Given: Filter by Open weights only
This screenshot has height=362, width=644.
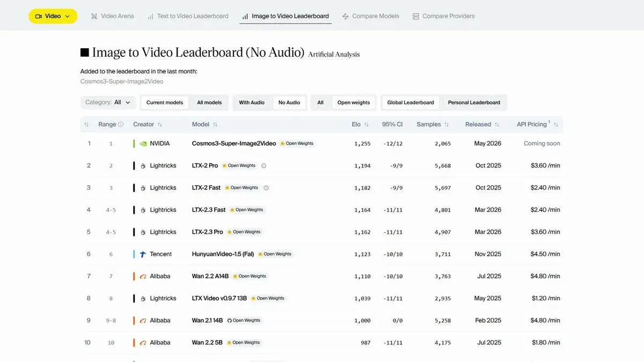Looking at the screenshot, I should click(x=354, y=102).
